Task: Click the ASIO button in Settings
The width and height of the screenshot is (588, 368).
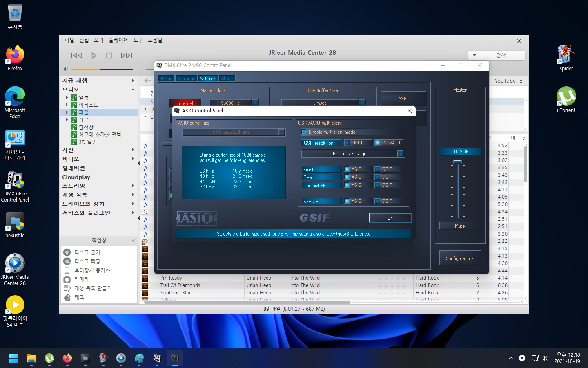Action: coord(403,99)
